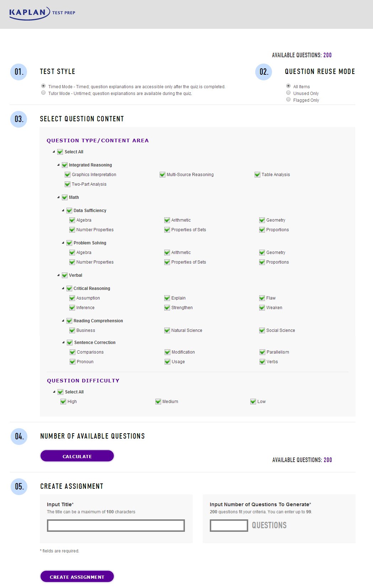Uncheck Multi-Source Reasoning checkbox
The width and height of the screenshot is (373, 588).
pos(162,175)
